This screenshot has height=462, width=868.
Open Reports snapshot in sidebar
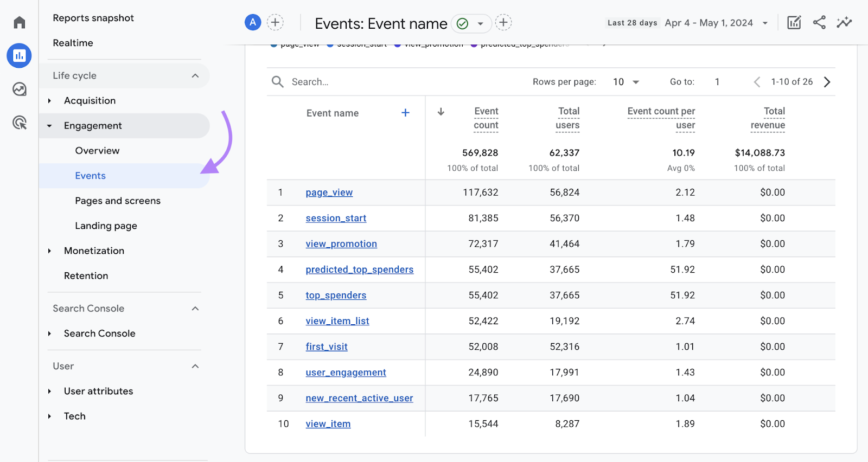tap(93, 18)
